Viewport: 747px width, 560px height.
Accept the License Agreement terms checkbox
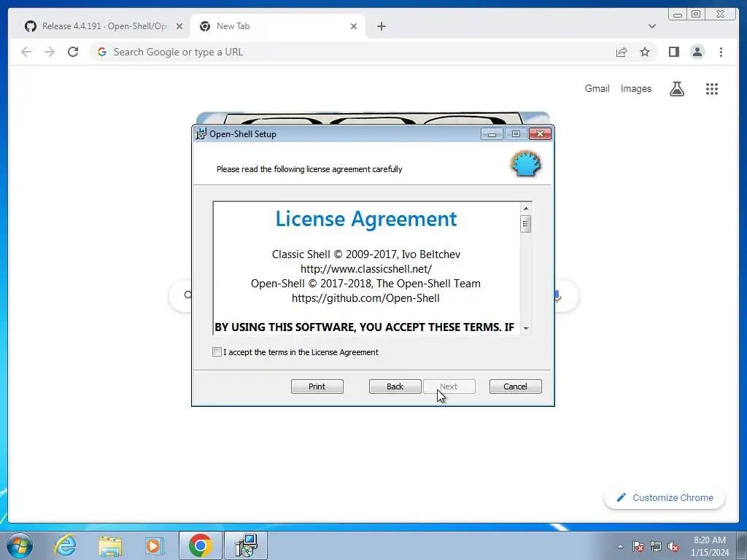217,352
